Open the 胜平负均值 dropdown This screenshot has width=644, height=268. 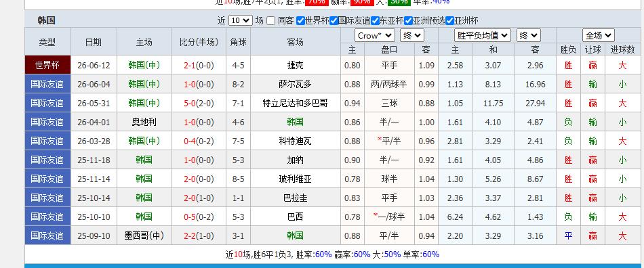point(483,36)
